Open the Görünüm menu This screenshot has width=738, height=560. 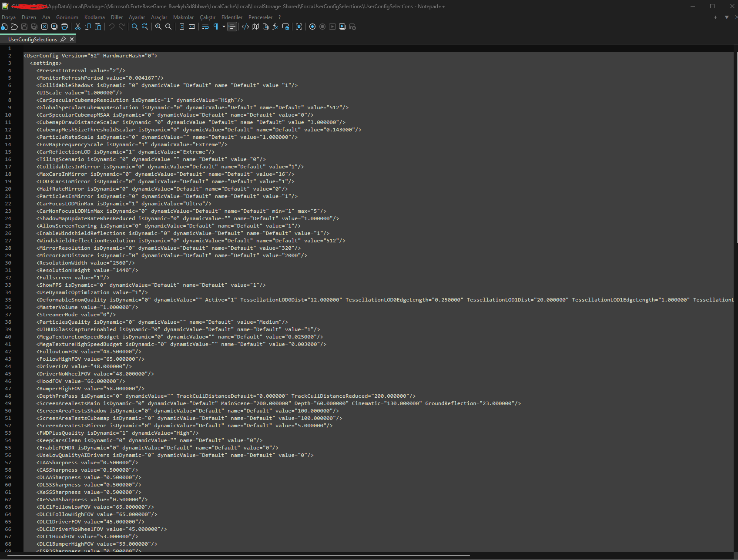(x=67, y=17)
